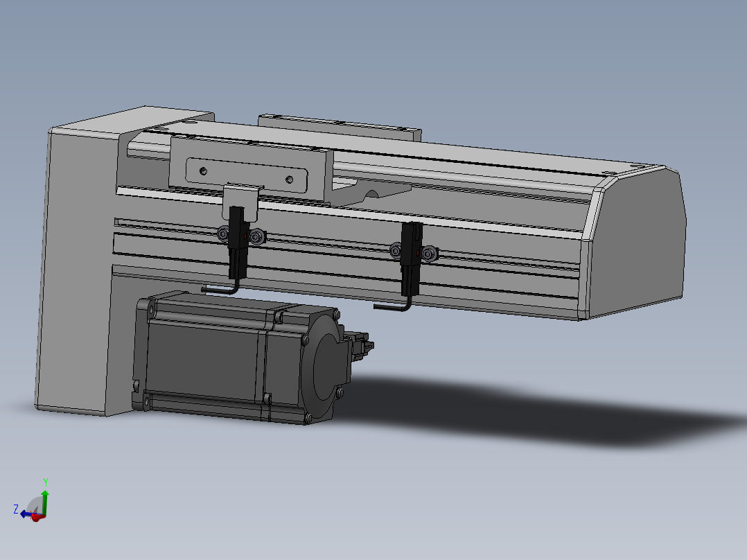Screen dimensions: 747x560
Task: Select the left black limit sensor
Action: (237, 242)
